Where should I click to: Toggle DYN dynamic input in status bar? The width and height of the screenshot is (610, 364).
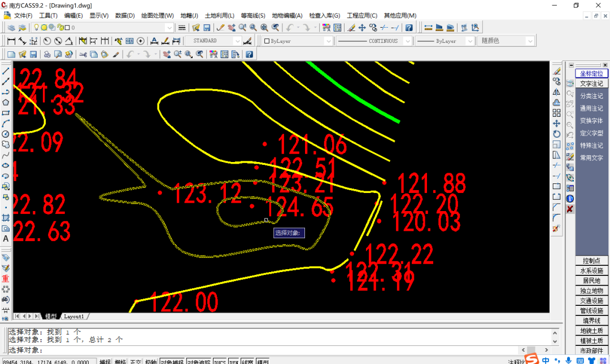tap(233, 362)
